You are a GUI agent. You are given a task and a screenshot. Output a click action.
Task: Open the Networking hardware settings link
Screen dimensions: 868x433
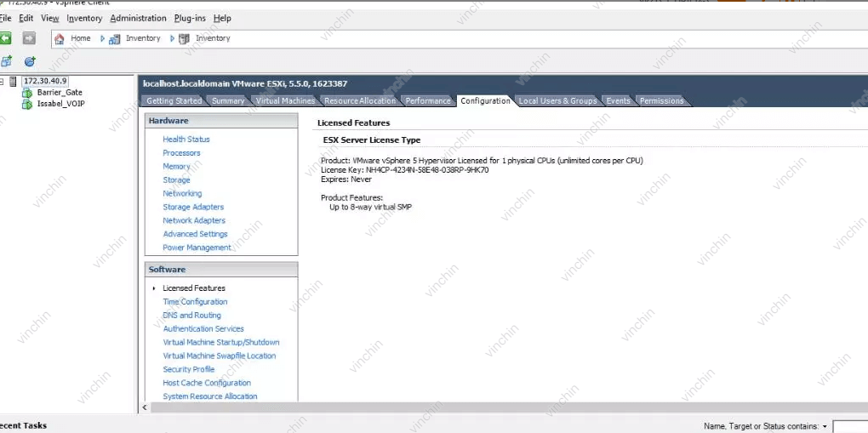[182, 194]
